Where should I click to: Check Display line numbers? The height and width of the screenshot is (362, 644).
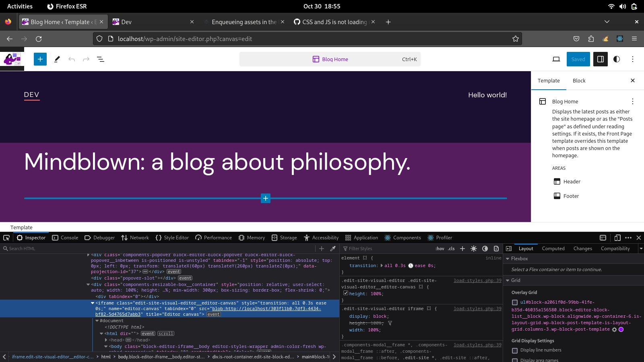(515, 350)
